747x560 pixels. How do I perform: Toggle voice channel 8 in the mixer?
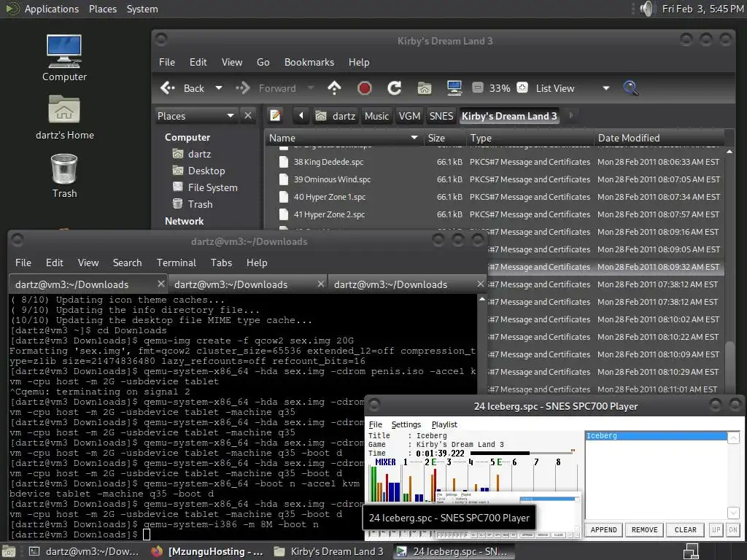(558, 462)
